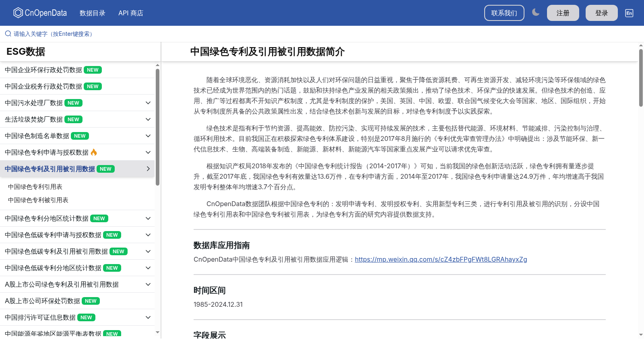Expand 中国绿色低碳专利分地区统计数据 chevron

click(148, 268)
